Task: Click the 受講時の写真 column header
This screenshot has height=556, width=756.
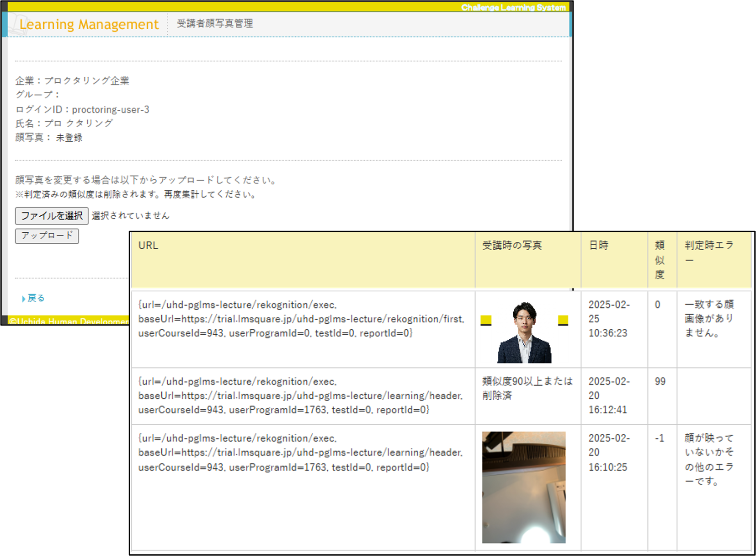Action: [512, 246]
